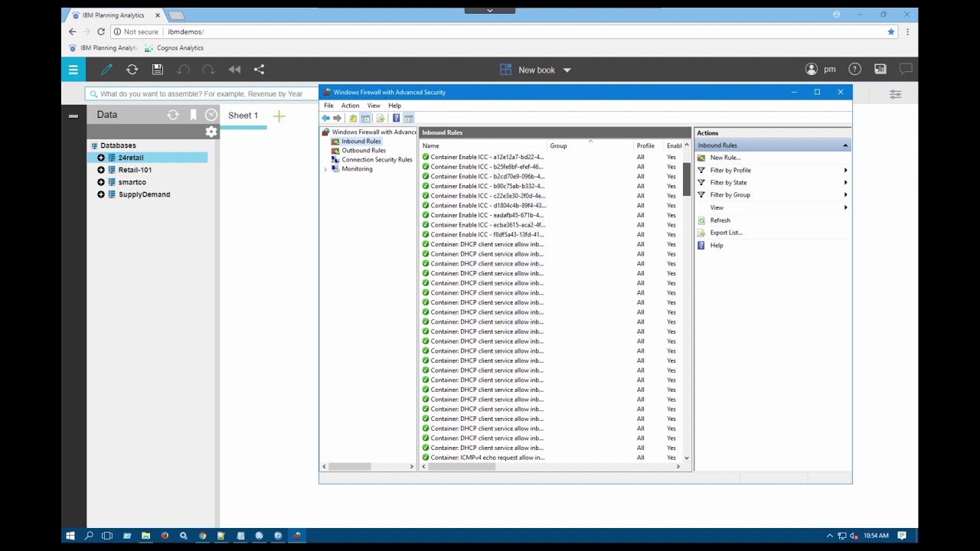
Task: Add a new sheet with plus icon
Action: [279, 116]
